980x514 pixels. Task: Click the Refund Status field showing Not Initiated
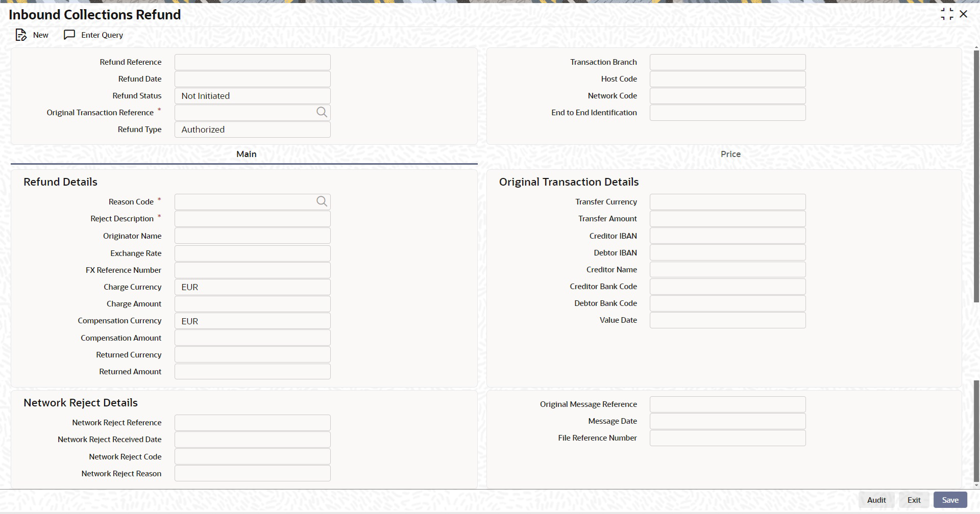253,96
